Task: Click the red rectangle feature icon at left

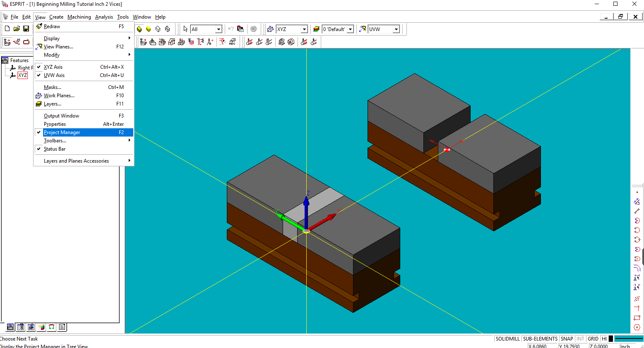Action: 26,42
